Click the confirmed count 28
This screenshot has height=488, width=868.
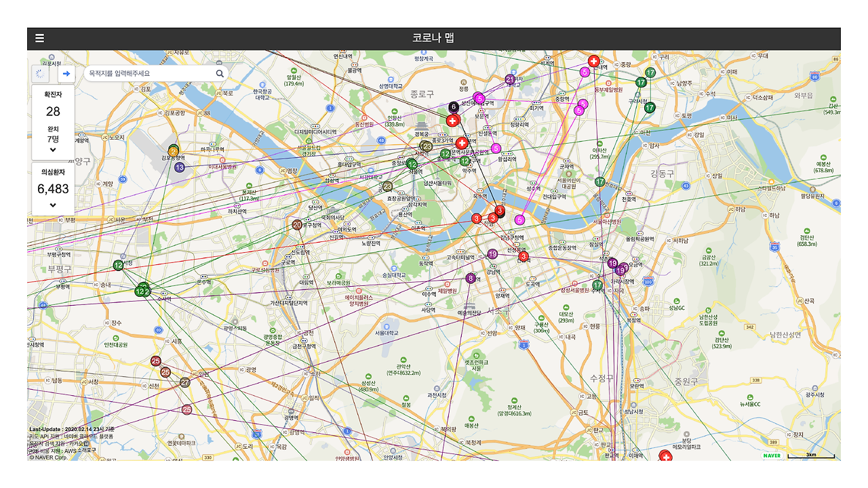click(x=53, y=112)
